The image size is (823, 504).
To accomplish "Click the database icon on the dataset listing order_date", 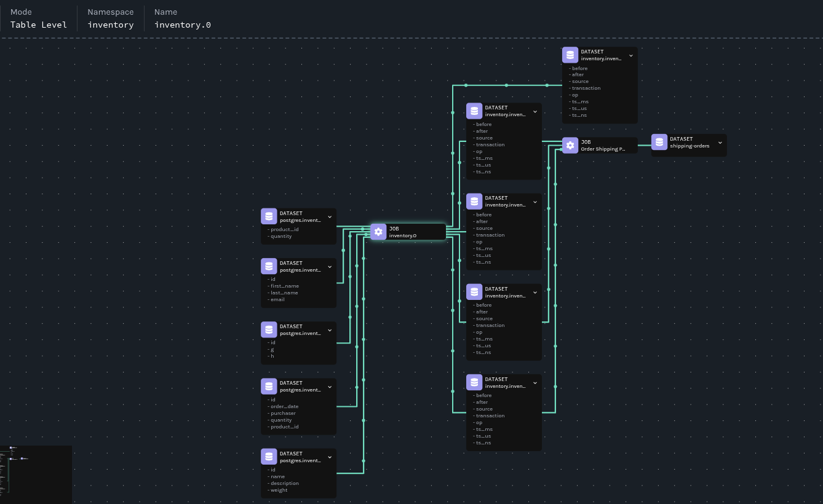I will point(269,386).
